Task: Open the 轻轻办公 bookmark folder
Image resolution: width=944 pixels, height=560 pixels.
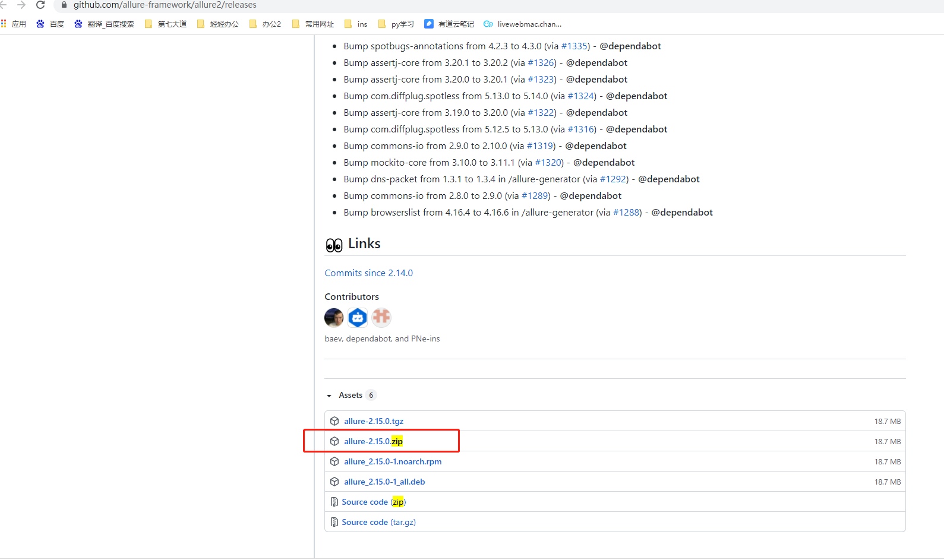Action: click(x=218, y=24)
